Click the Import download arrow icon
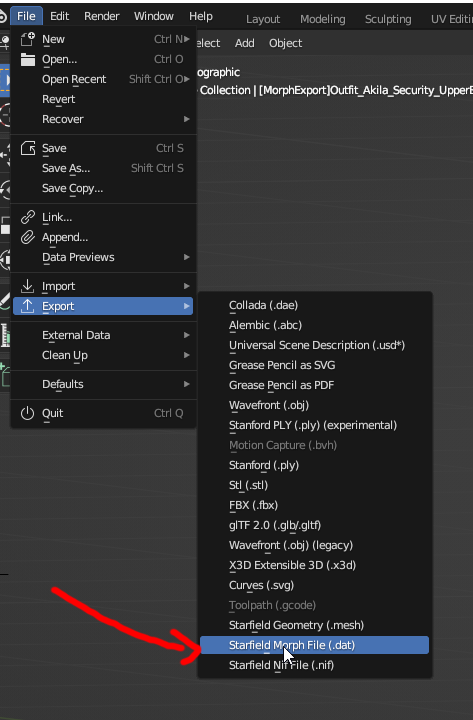The height and width of the screenshot is (720, 473). [28, 286]
